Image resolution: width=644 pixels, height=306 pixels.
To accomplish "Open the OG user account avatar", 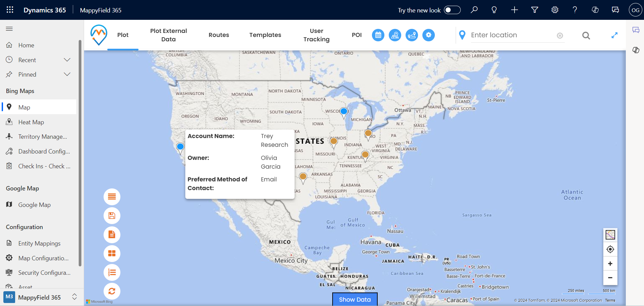I will [x=635, y=10].
